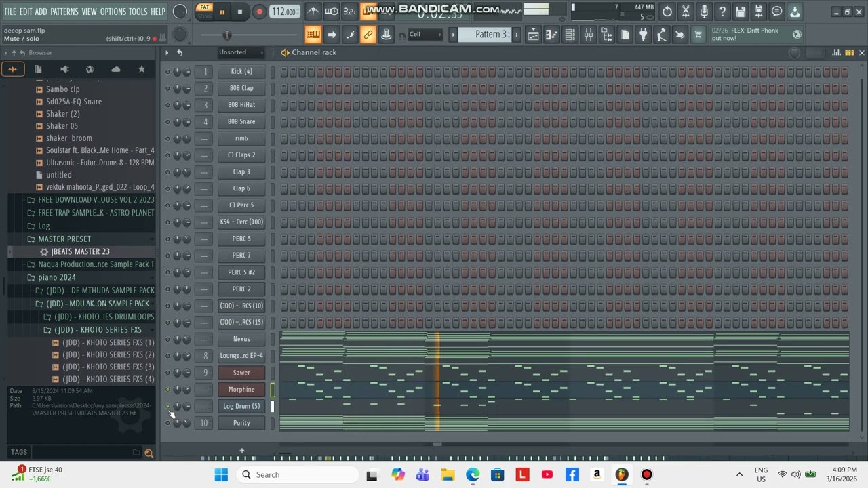Open the FILE menu
Image resolution: width=868 pixels, height=488 pixels.
(10, 12)
